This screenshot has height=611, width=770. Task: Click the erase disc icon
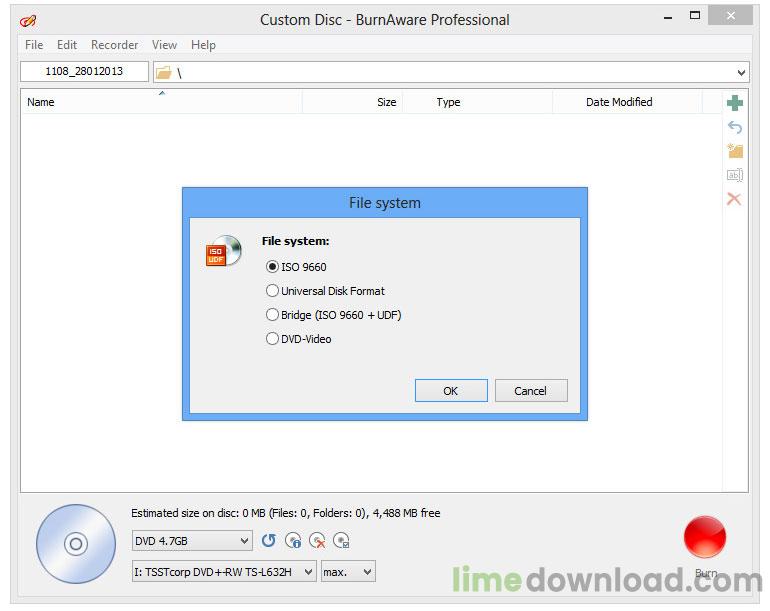click(317, 541)
